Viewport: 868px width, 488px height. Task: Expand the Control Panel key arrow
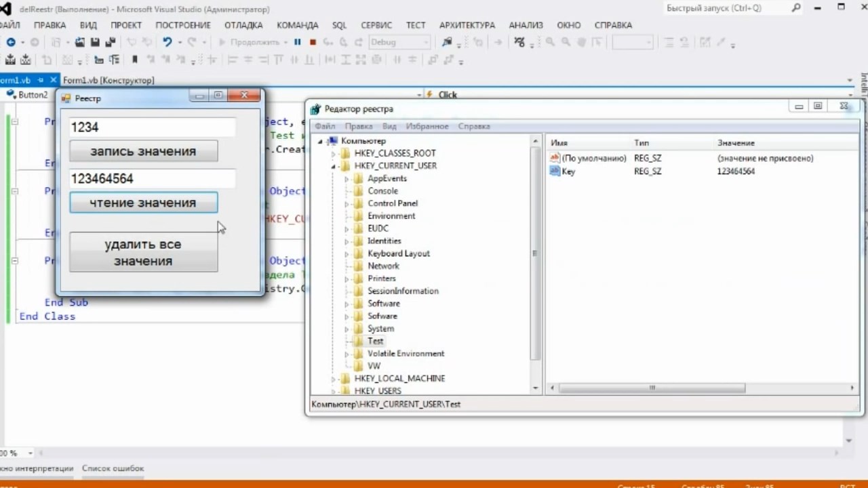click(347, 204)
